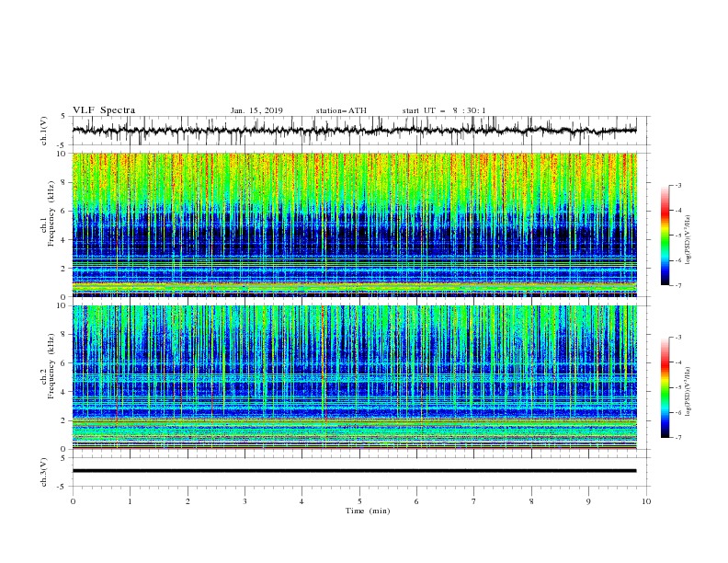Click the "-3" label on ch.2 color scale

click(678, 338)
